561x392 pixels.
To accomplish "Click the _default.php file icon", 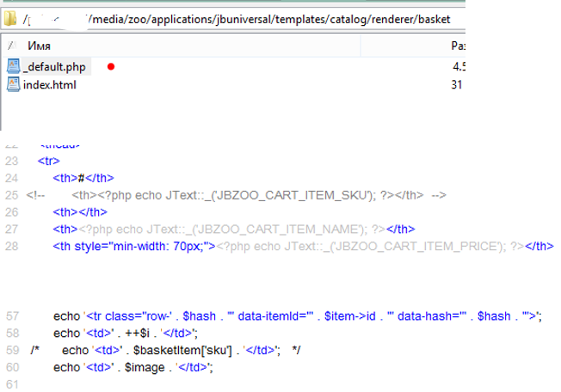I will click(14, 66).
